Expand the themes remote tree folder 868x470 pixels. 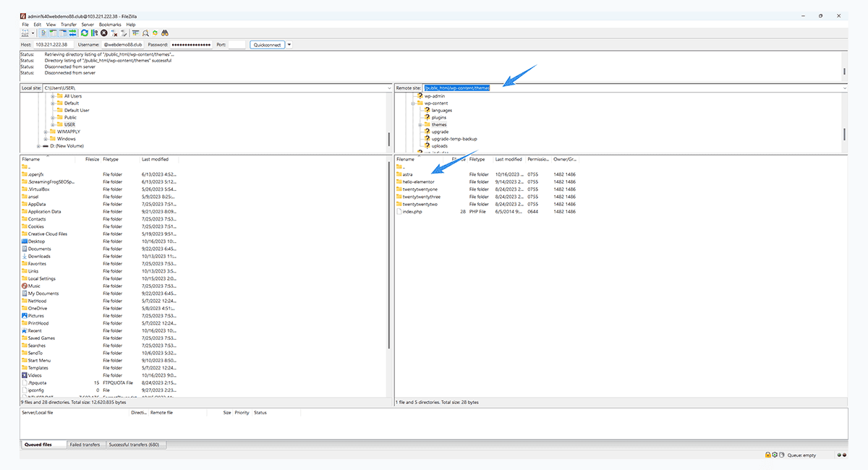tap(420, 125)
